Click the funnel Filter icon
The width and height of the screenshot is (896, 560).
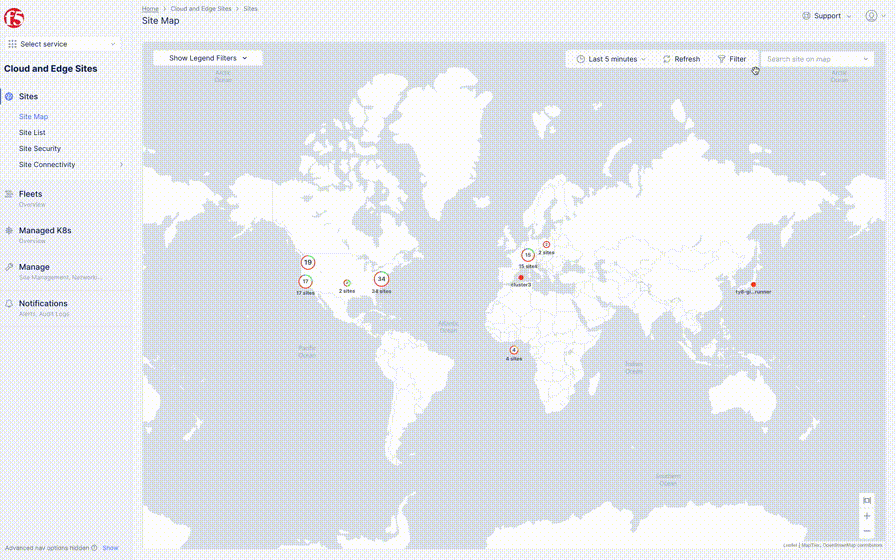coord(721,59)
